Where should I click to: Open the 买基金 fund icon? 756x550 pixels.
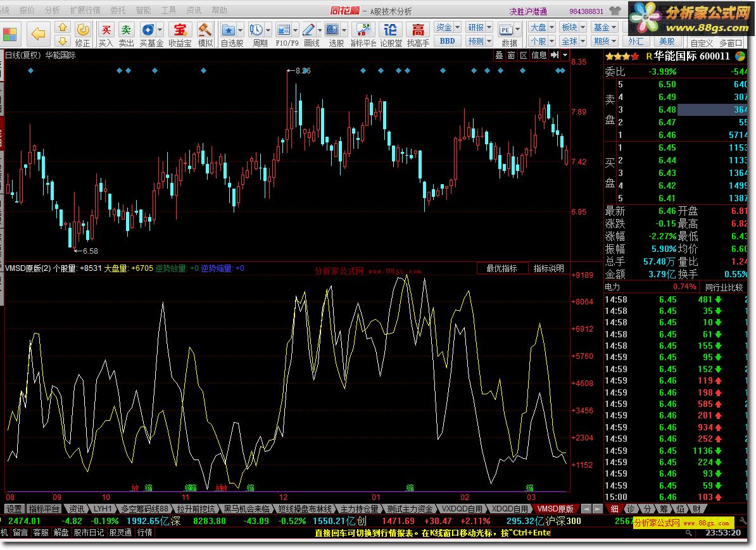148,30
